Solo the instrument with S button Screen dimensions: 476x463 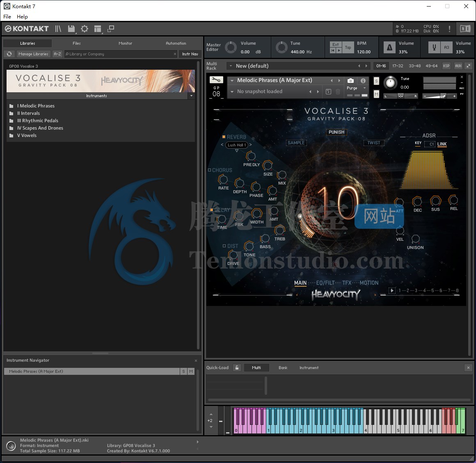coord(376,81)
